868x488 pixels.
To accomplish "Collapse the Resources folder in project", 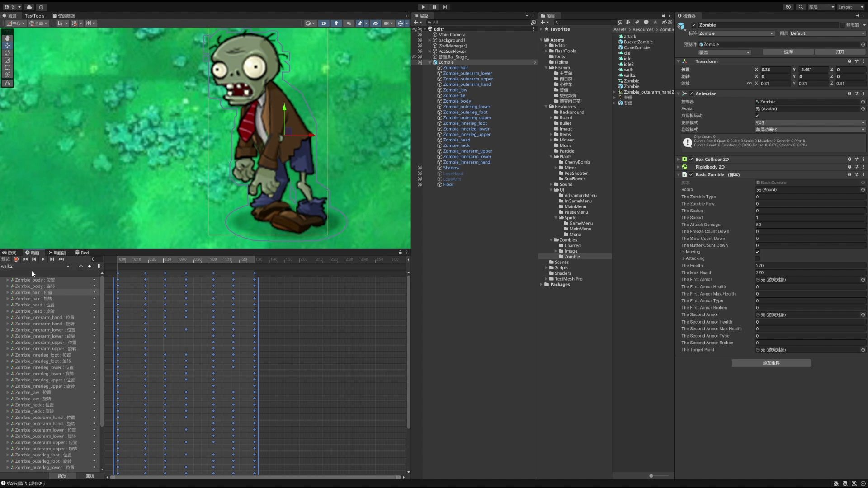I will [547, 107].
